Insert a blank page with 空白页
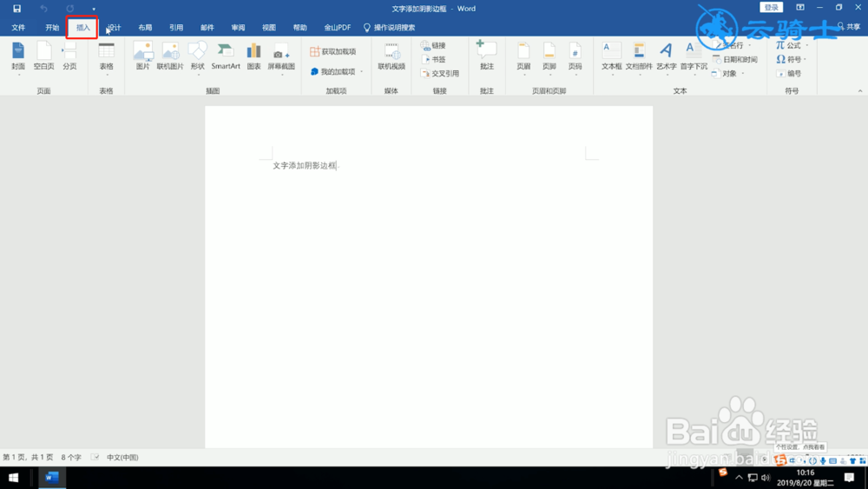The image size is (868, 489). coord(43,56)
